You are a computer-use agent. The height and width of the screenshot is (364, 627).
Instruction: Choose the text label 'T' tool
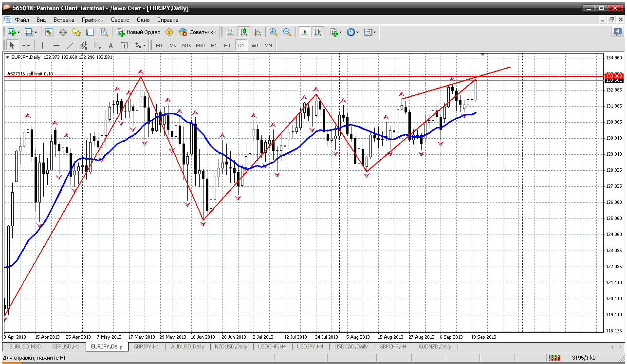point(124,45)
